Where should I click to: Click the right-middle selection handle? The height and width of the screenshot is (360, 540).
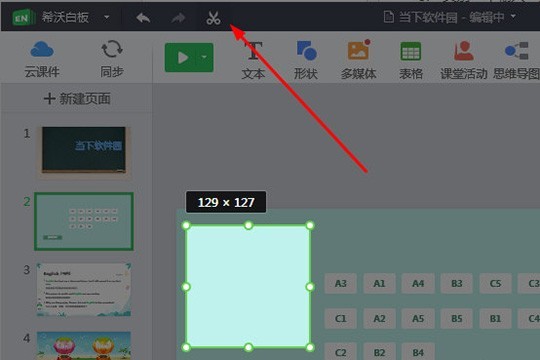310,287
